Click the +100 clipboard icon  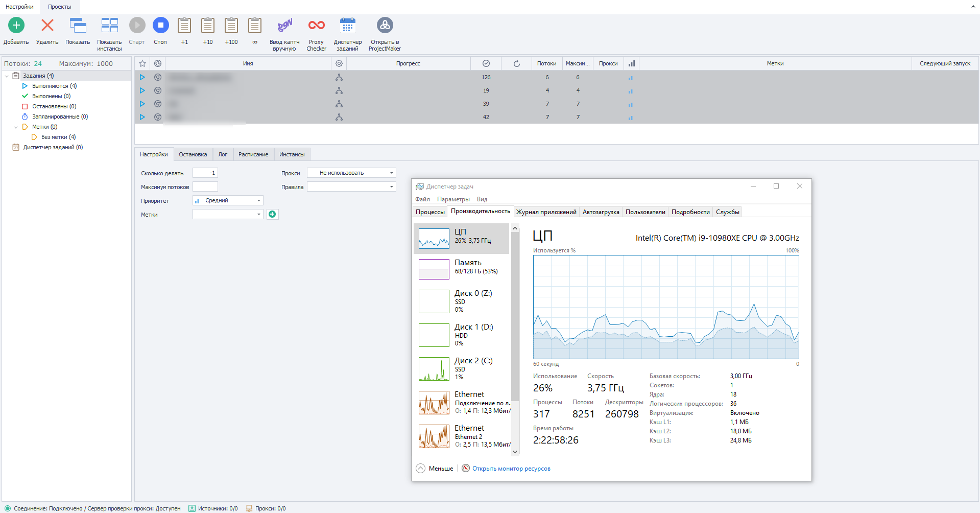[x=231, y=26]
